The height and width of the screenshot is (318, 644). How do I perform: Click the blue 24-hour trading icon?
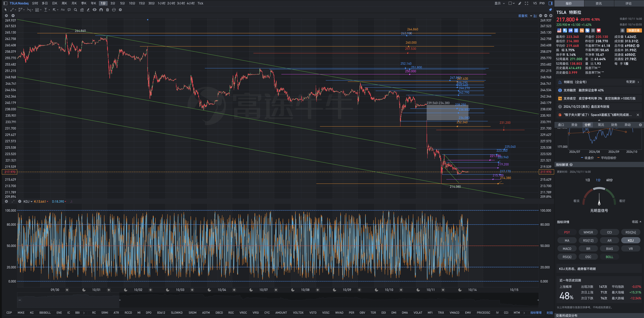[x=571, y=30]
